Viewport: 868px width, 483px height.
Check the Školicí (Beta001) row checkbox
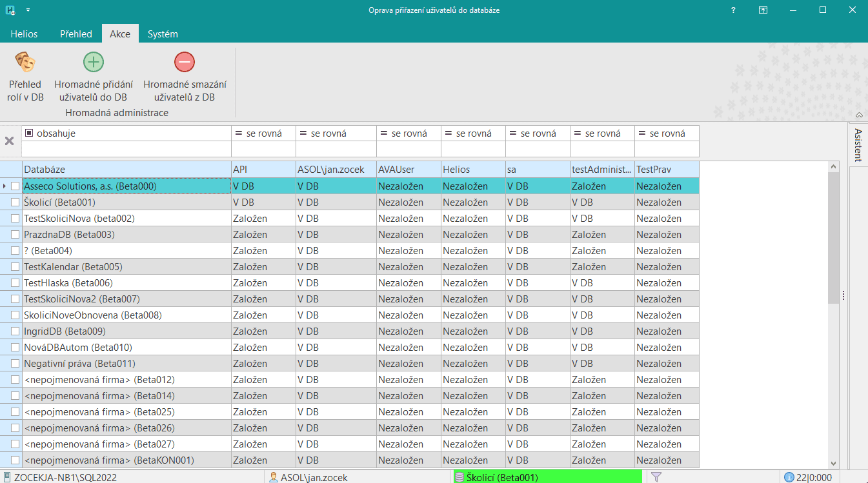tap(15, 202)
